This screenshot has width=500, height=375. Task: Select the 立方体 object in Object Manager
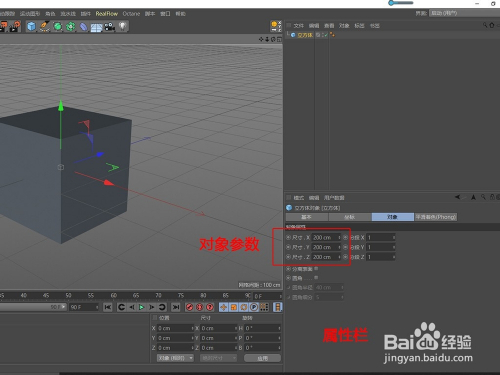point(305,35)
